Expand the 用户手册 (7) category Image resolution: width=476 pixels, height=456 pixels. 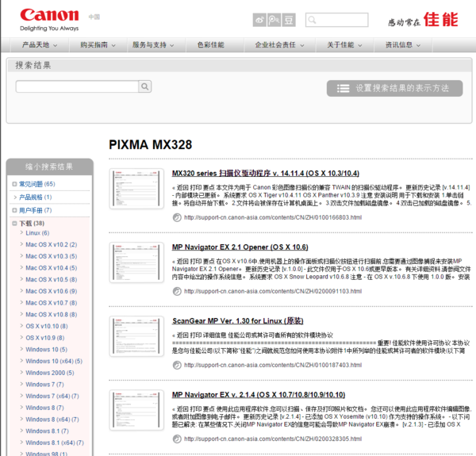tap(14, 210)
